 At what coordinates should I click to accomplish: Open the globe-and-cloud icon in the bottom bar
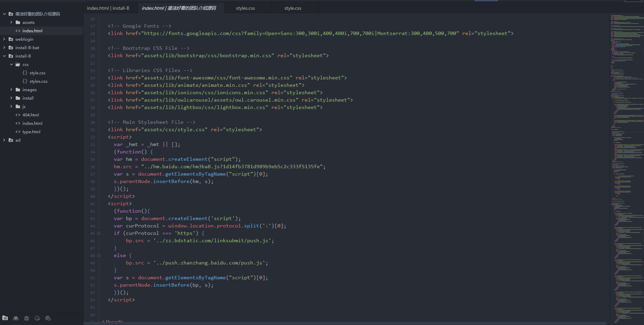click(x=48, y=318)
